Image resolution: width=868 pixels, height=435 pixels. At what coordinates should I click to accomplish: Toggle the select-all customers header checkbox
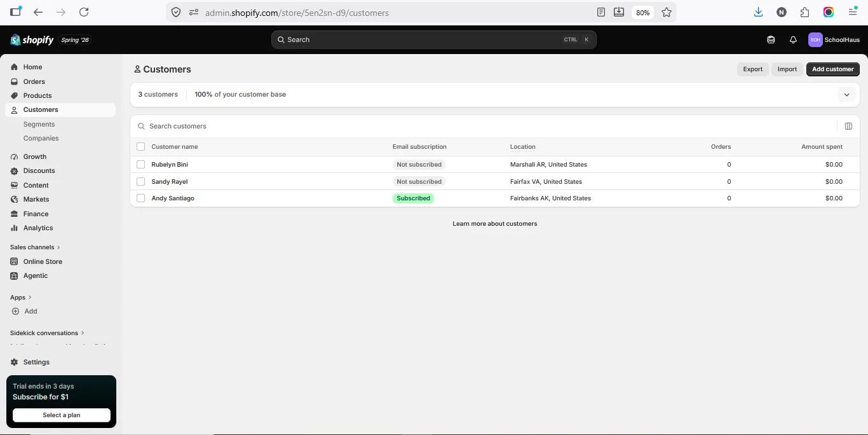tap(141, 147)
